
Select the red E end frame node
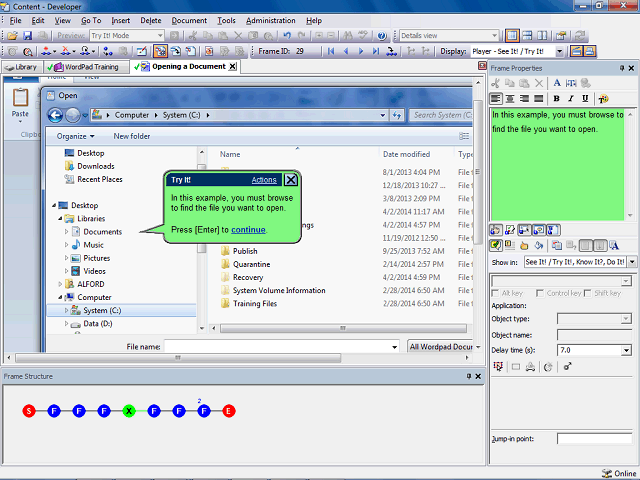coord(229,411)
